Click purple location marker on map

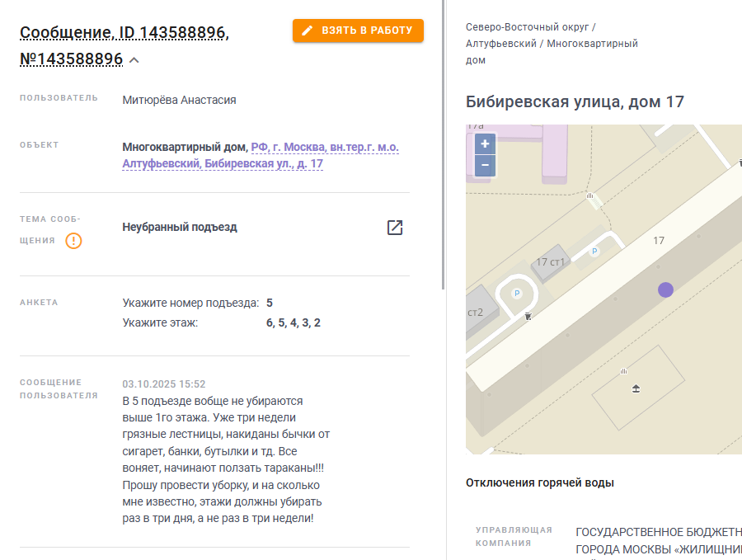[x=665, y=289]
